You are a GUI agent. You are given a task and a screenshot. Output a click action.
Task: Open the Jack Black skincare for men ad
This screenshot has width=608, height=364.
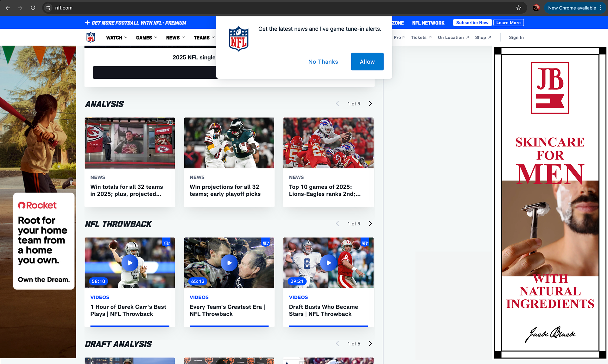point(550,203)
